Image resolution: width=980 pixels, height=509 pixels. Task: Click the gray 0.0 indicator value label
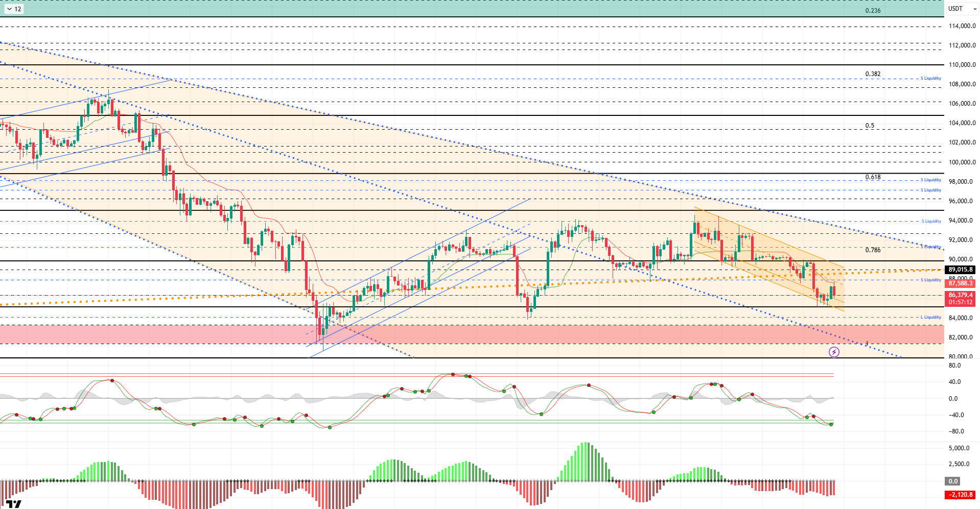point(953,481)
